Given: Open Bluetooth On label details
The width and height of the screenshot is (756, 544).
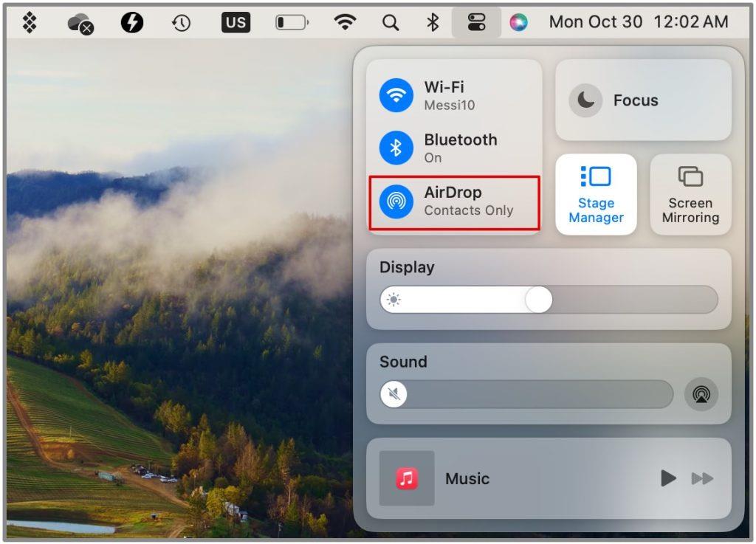Looking at the screenshot, I should pyautogui.click(x=433, y=157).
